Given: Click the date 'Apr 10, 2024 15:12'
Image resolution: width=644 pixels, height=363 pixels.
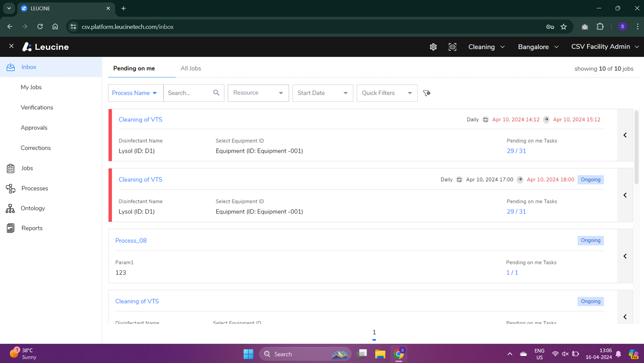Looking at the screenshot, I should 576,120.
